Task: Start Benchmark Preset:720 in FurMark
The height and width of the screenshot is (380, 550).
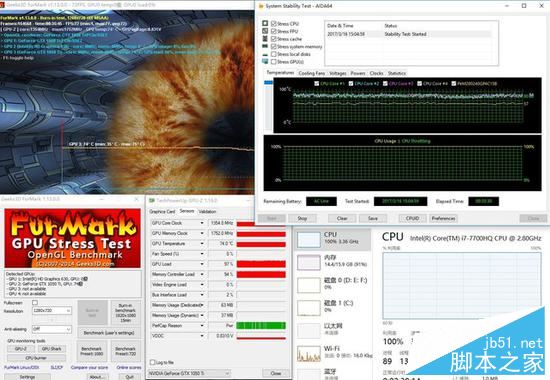Action: (126, 351)
